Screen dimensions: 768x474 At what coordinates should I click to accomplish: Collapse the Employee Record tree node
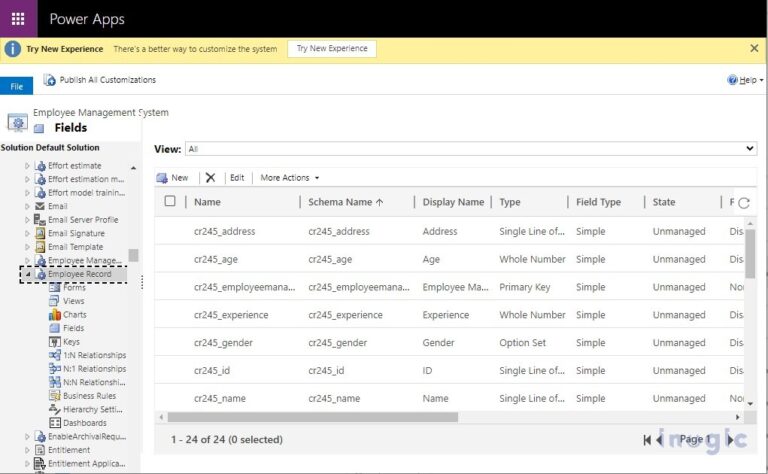tap(28, 274)
